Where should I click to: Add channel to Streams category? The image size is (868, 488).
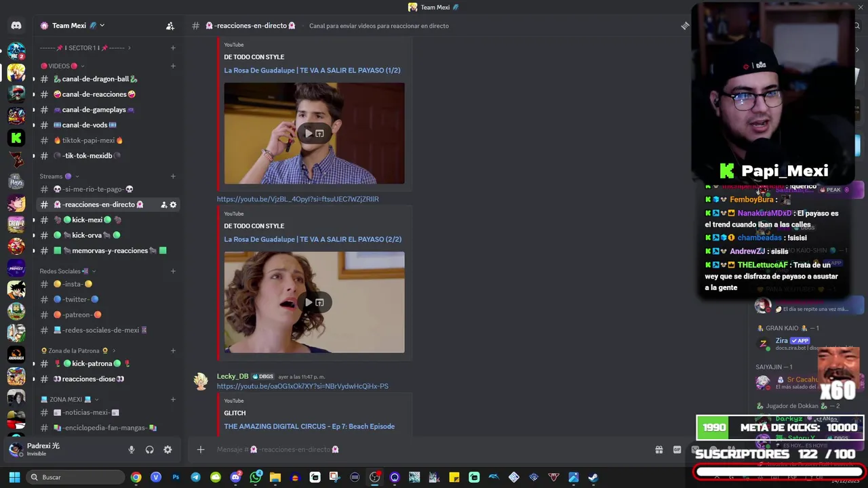pos(173,176)
